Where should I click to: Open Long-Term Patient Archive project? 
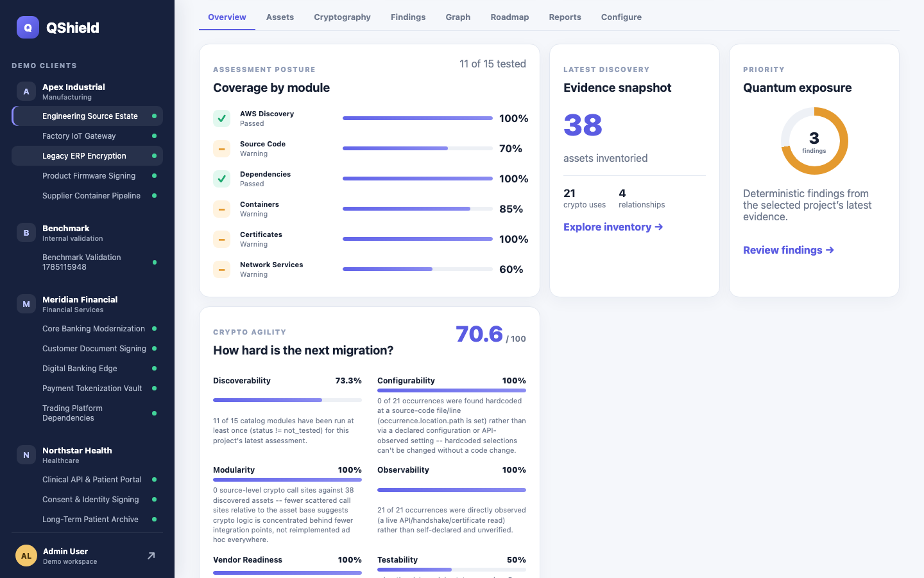point(87,520)
